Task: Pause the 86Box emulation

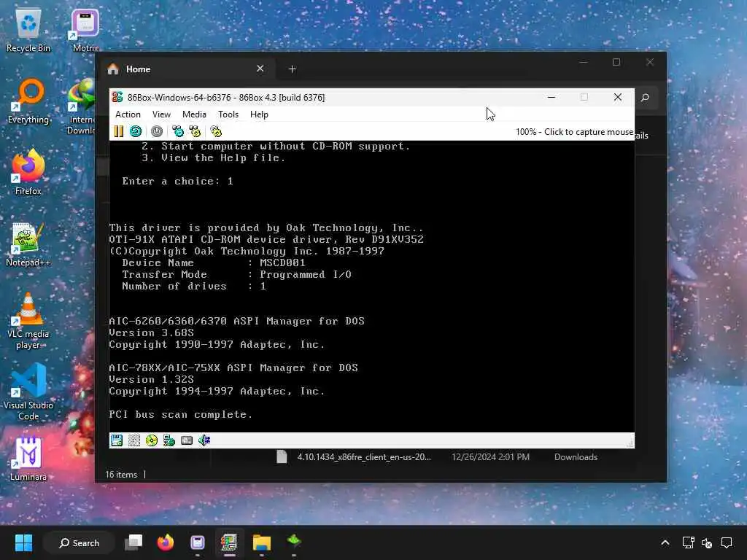Action: pyautogui.click(x=119, y=131)
